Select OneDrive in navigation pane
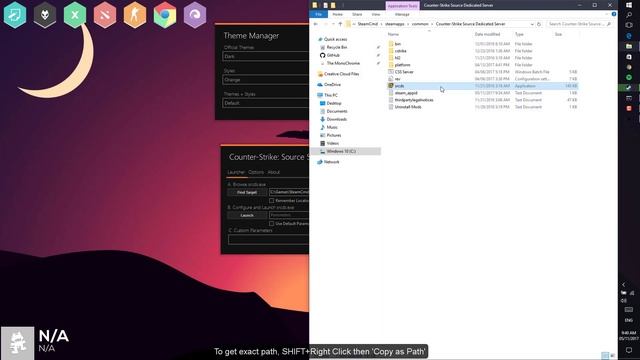Image resolution: width=640 pixels, height=360 pixels. (x=332, y=84)
